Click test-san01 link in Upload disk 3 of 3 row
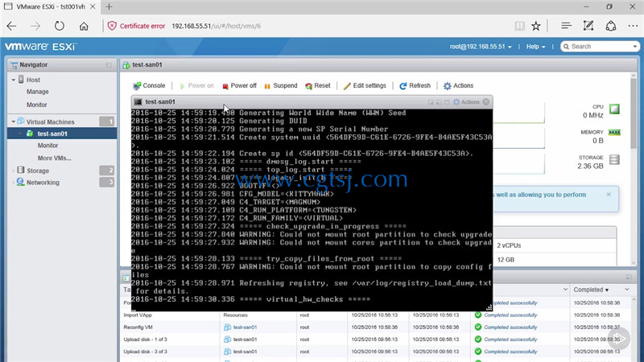The height and width of the screenshot is (362, 644). tap(245, 352)
